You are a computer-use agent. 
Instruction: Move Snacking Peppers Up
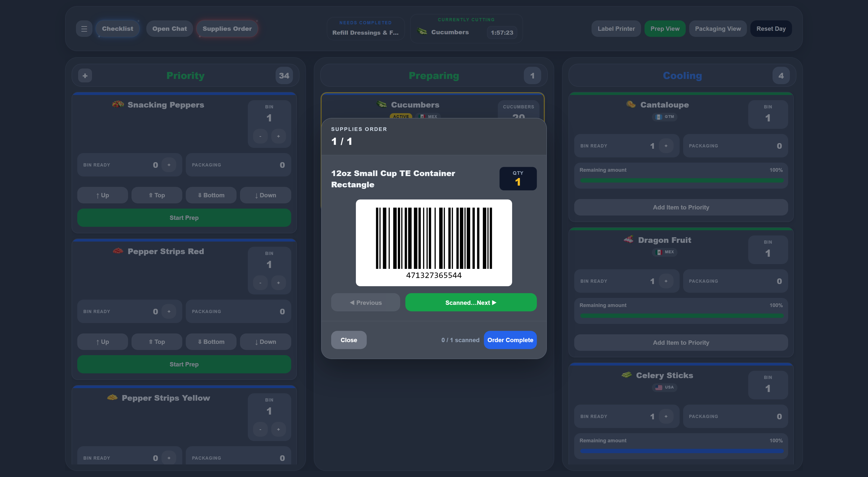[102, 195]
